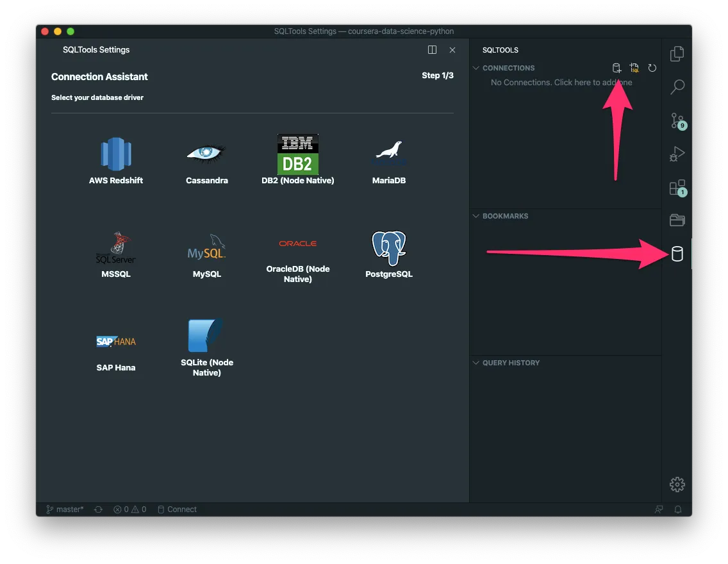The width and height of the screenshot is (728, 564).
Task: Open the folder icon view in the activity bar
Action: coord(677,220)
